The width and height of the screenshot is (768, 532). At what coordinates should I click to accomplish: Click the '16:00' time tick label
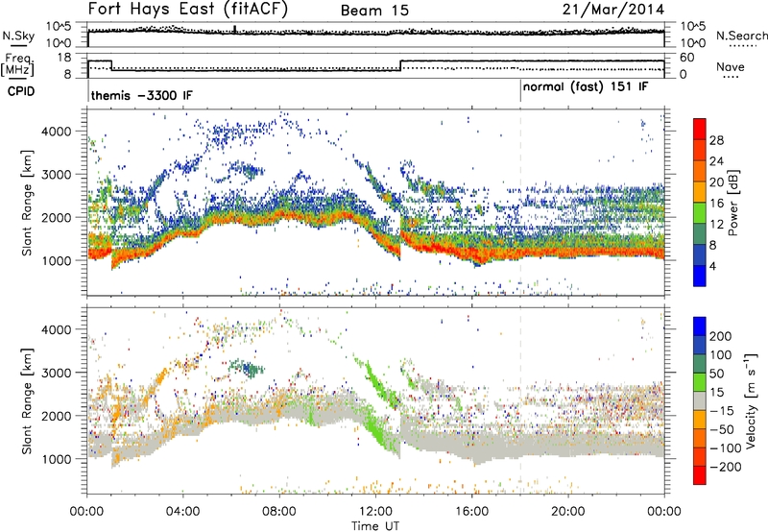click(x=471, y=512)
